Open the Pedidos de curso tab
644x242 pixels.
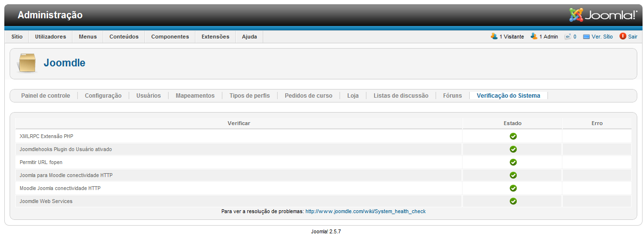308,96
